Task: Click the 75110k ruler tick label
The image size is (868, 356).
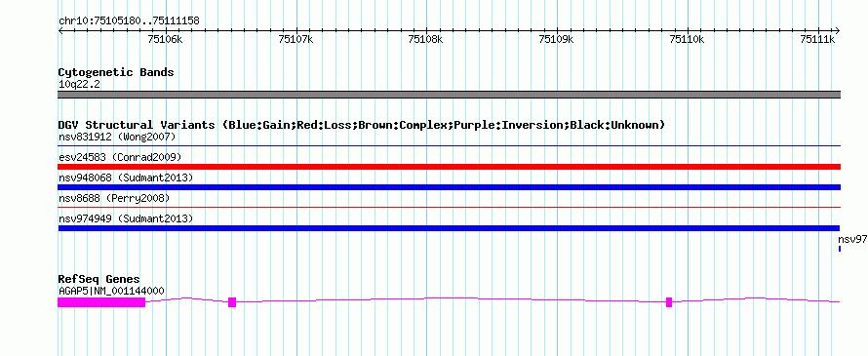Action: pyautogui.click(x=687, y=39)
